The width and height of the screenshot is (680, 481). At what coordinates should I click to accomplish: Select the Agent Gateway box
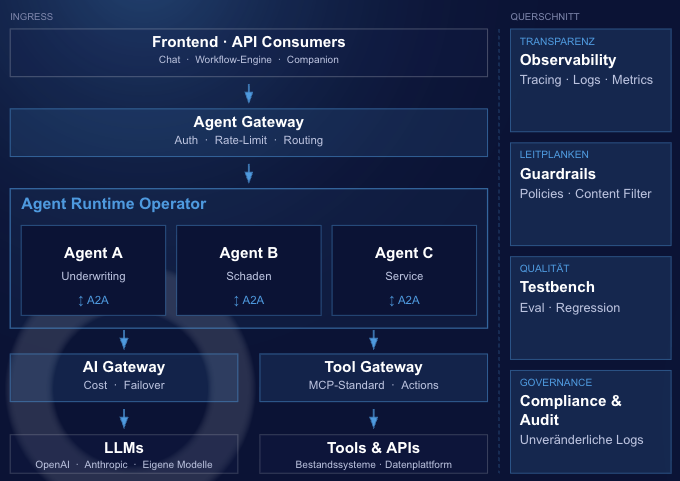click(249, 132)
